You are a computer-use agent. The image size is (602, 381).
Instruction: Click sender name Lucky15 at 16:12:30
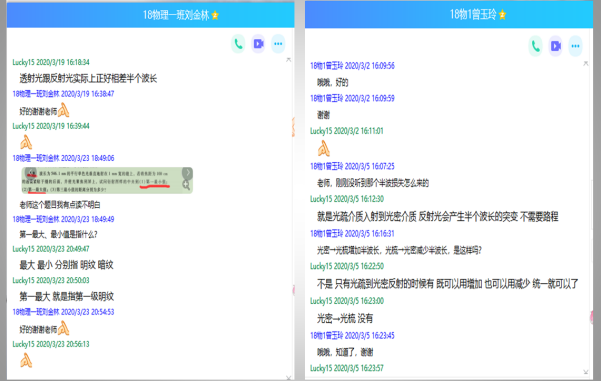point(321,199)
